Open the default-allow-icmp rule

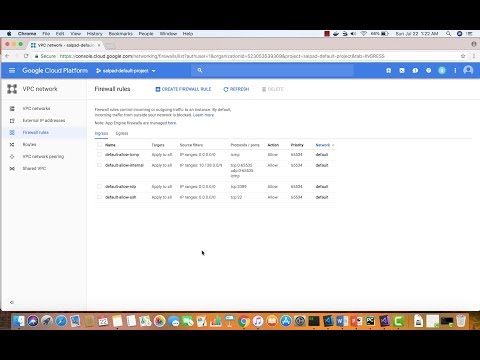pyautogui.click(x=122, y=155)
